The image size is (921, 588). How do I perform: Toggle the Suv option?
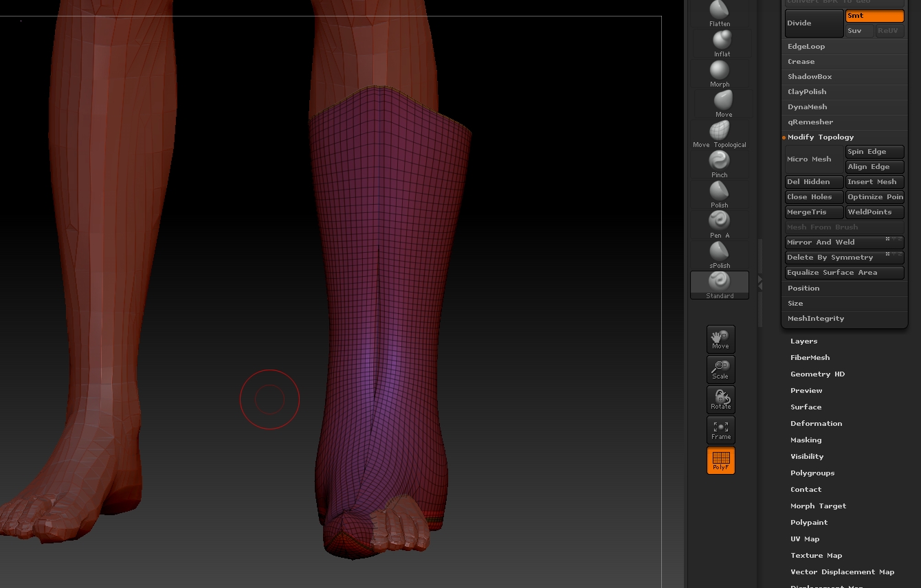859,31
